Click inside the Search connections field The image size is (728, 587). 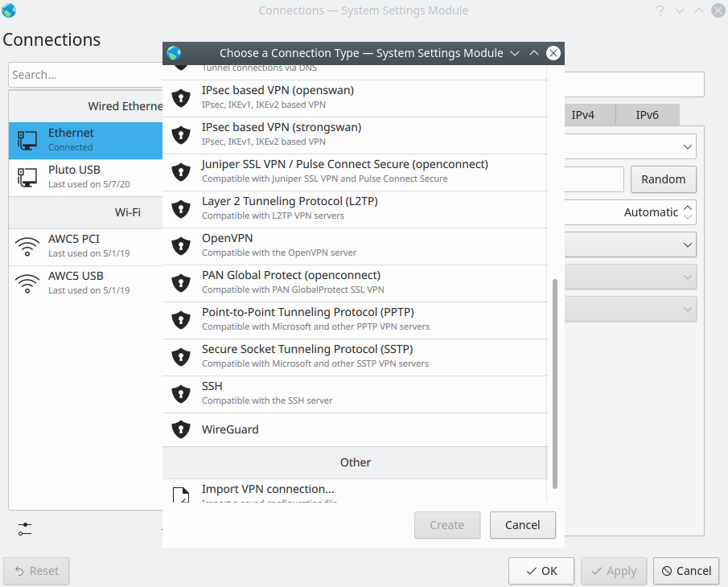tap(80, 75)
